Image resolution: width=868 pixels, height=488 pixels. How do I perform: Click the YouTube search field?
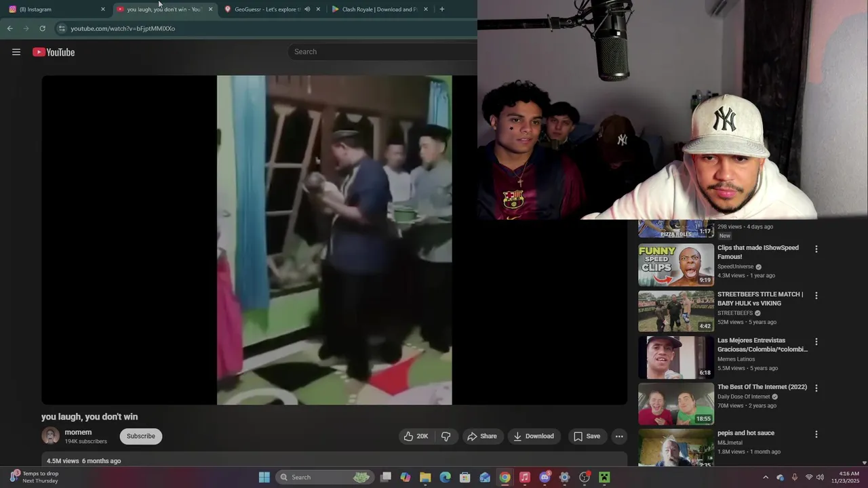coord(383,52)
